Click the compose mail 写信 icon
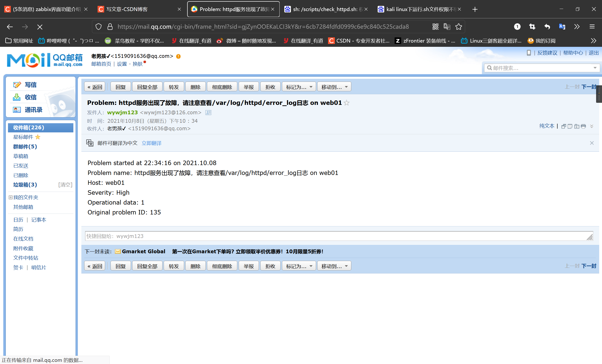This screenshot has width=602, height=364. [x=17, y=85]
